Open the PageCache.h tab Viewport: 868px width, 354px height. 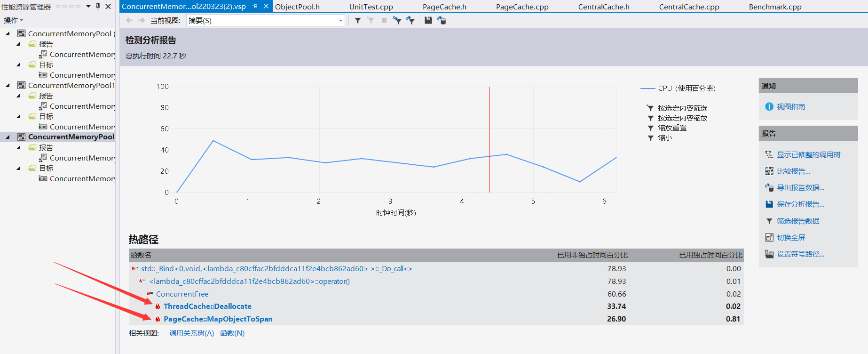(x=444, y=7)
